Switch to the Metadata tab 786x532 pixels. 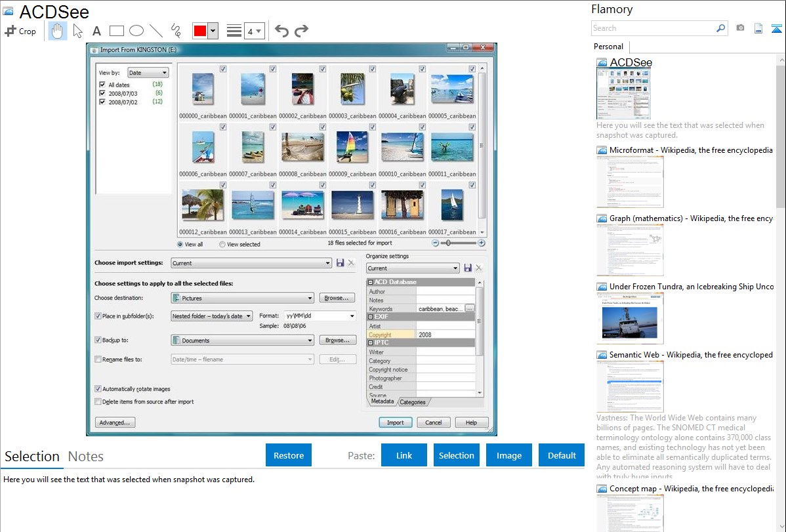[x=383, y=401]
